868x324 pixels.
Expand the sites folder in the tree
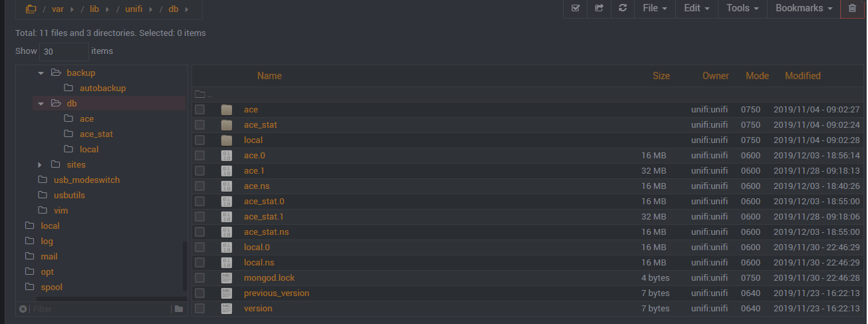[x=41, y=164]
